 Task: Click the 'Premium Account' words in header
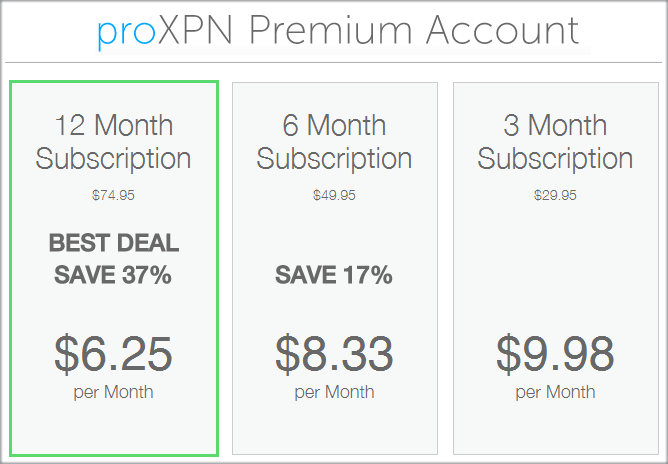pyautogui.click(x=414, y=30)
